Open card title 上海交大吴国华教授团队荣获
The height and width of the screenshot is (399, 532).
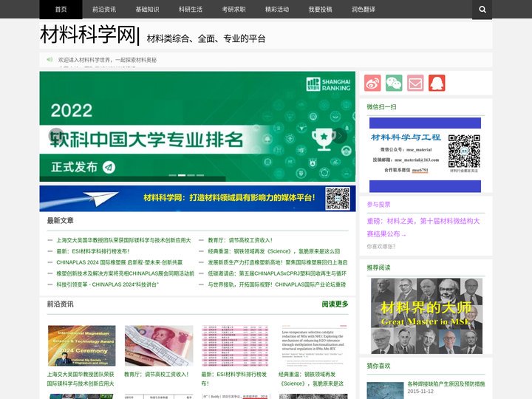[81, 378]
